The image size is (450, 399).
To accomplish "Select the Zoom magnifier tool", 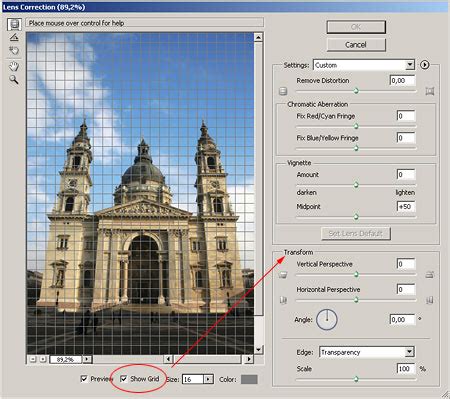I will [14, 79].
